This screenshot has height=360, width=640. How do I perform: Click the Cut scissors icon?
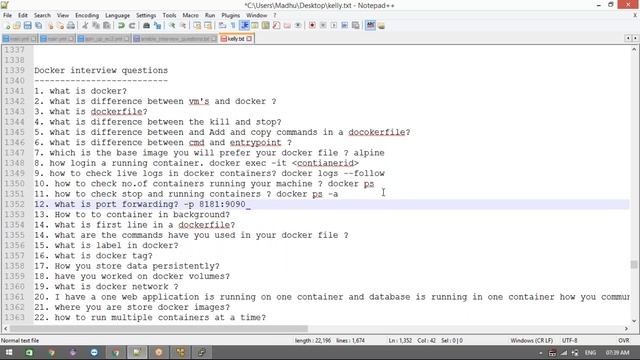pos(85,26)
